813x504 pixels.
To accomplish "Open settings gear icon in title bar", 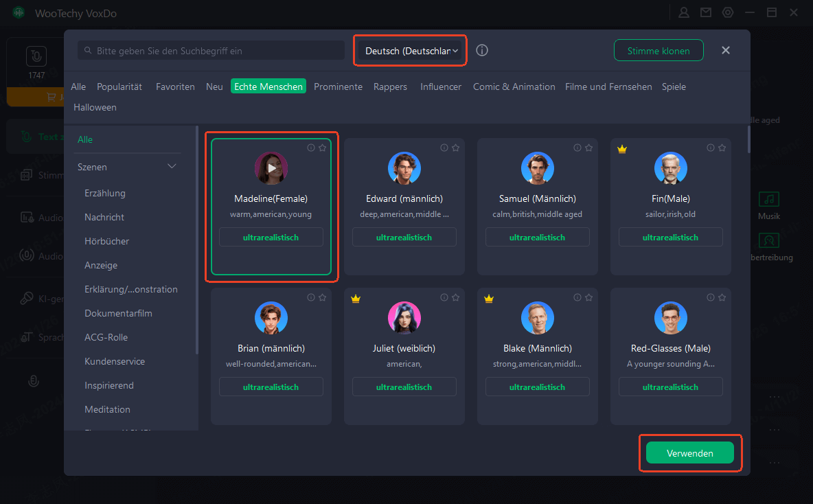I will [728, 12].
